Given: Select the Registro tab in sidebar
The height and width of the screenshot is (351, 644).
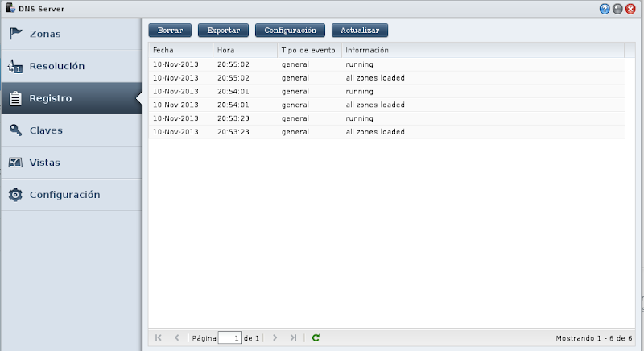Looking at the screenshot, I should point(72,98).
